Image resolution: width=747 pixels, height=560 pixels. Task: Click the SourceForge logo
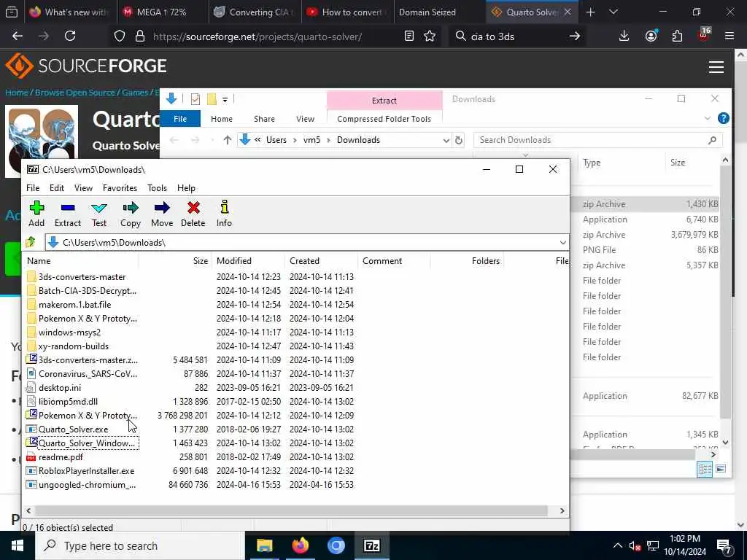click(x=86, y=66)
